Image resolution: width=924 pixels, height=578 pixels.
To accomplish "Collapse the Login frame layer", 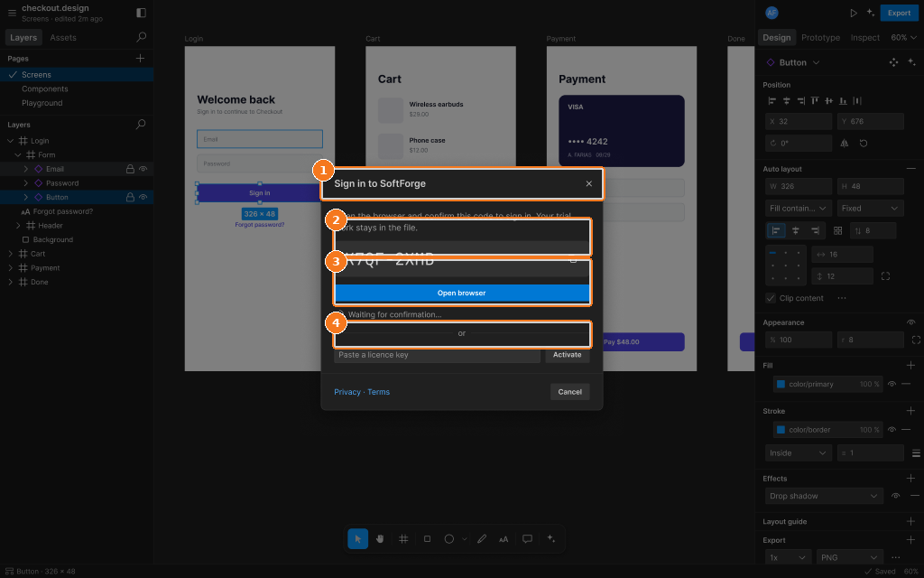I will tap(11, 140).
